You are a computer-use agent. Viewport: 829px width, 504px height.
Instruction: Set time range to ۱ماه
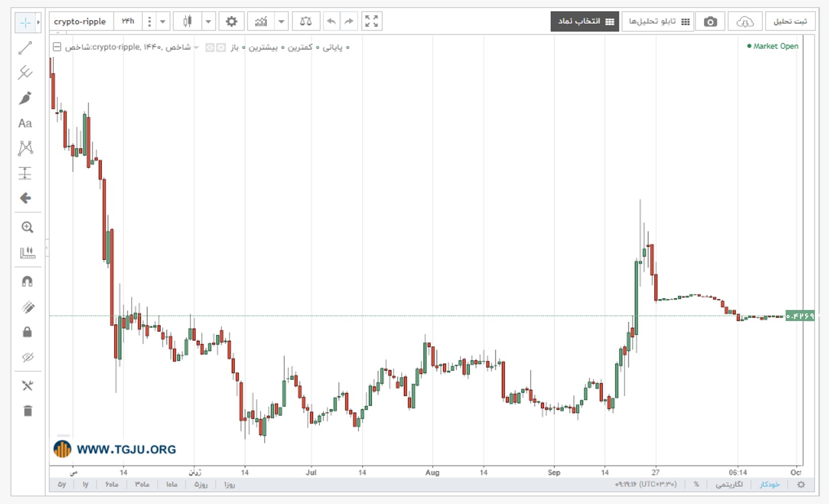point(171,484)
